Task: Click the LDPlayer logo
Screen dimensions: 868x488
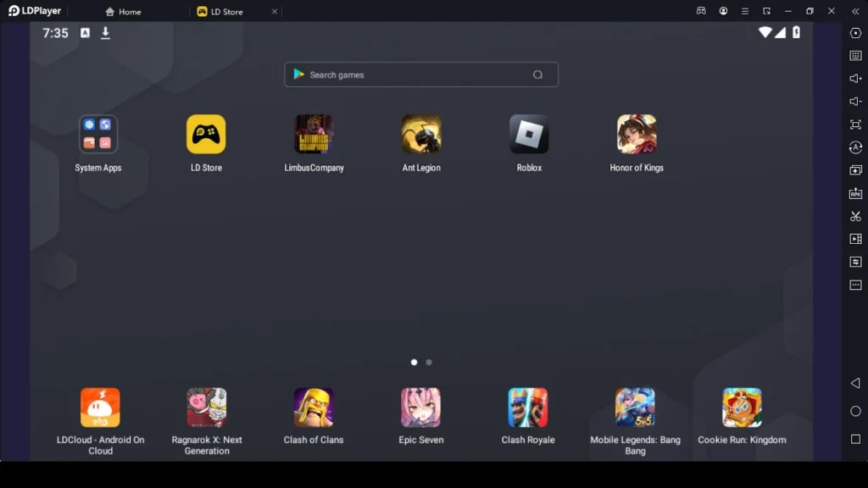Action: tap(34, 11)
